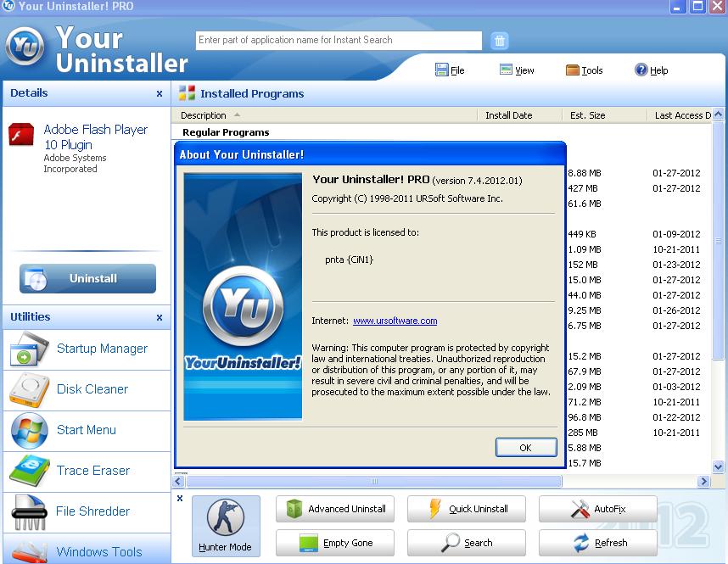Click licensed user name pnta {CiN1}
This screenshot has width=728, height=564.
point(349,260)
